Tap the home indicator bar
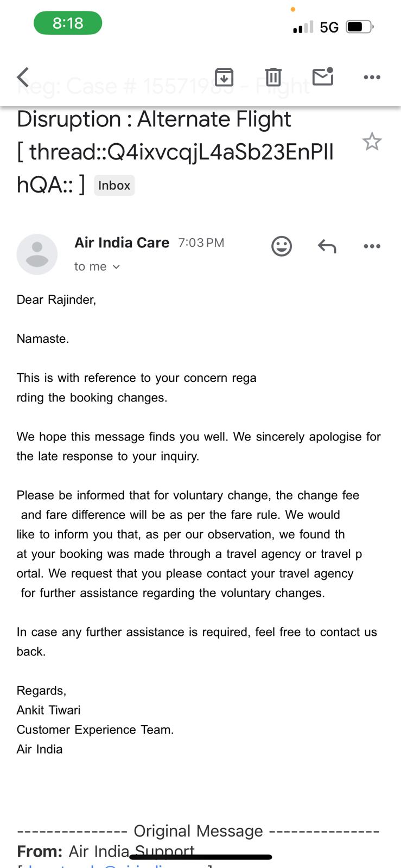Viewport: 401px width, 868px height. click(200, 857)
